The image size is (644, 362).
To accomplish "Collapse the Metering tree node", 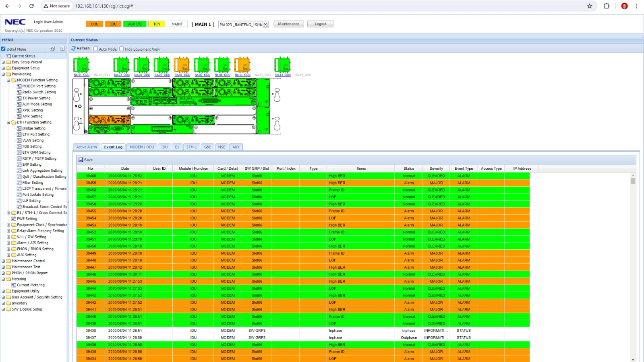I will [3, 279].
